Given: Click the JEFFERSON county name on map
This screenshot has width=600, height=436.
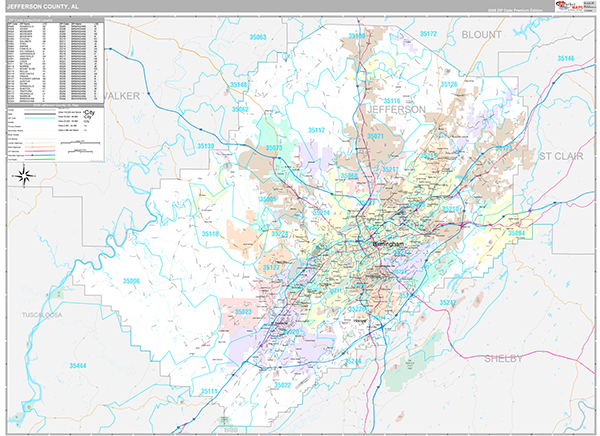Looking at the screenshot, I should pos(397,108).
